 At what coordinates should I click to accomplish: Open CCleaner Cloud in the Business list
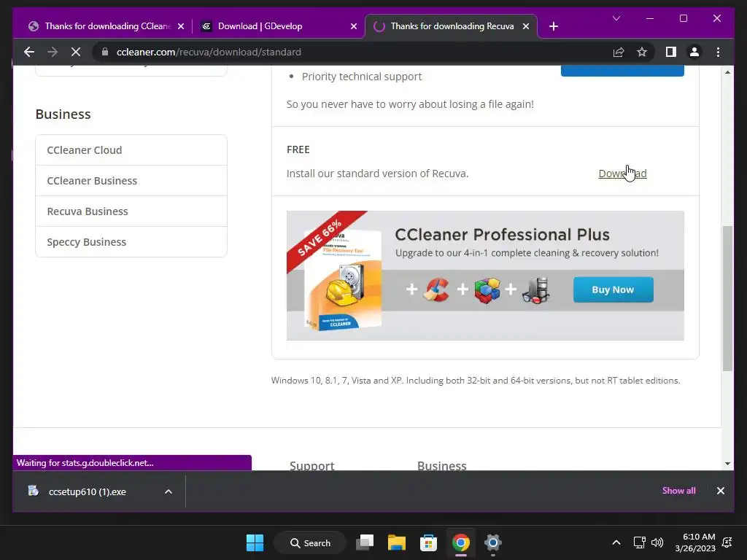coord(131,150)
